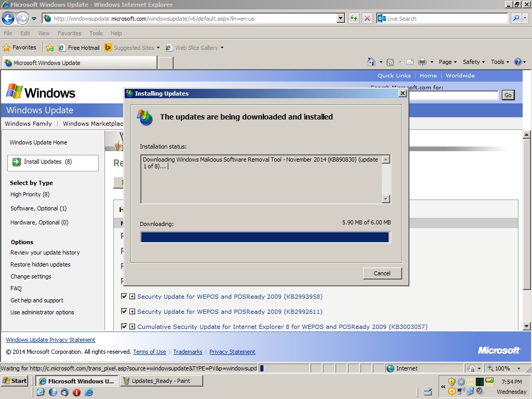Open the Favorites menu in menu bar
The height and width of the screenshot is (399, 532).
(x=70, y=33)
